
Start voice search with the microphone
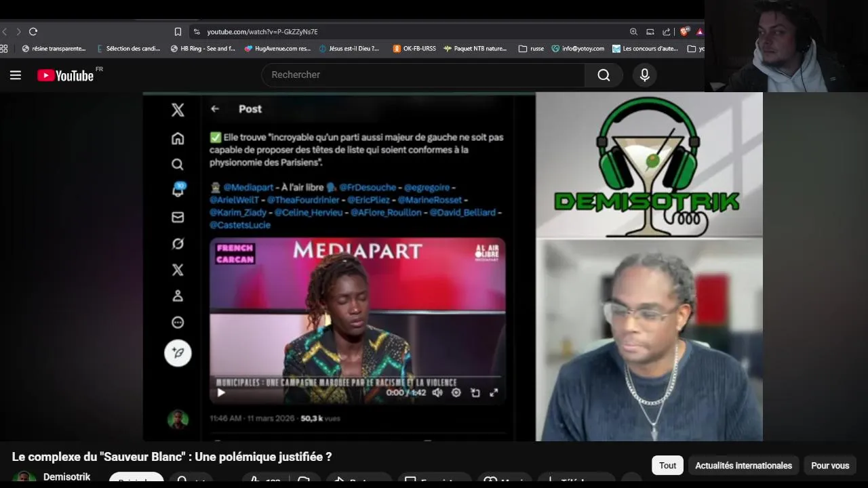[x=645, y=75]
